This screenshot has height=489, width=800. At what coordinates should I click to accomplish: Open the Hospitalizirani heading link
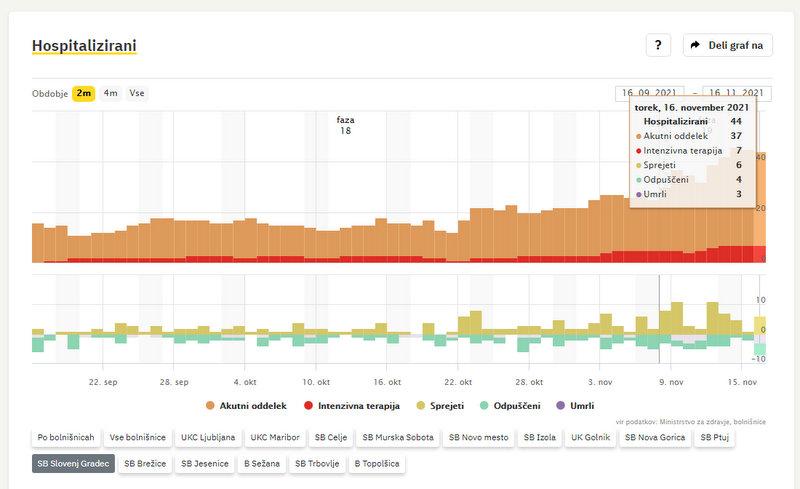pos(84,46)
